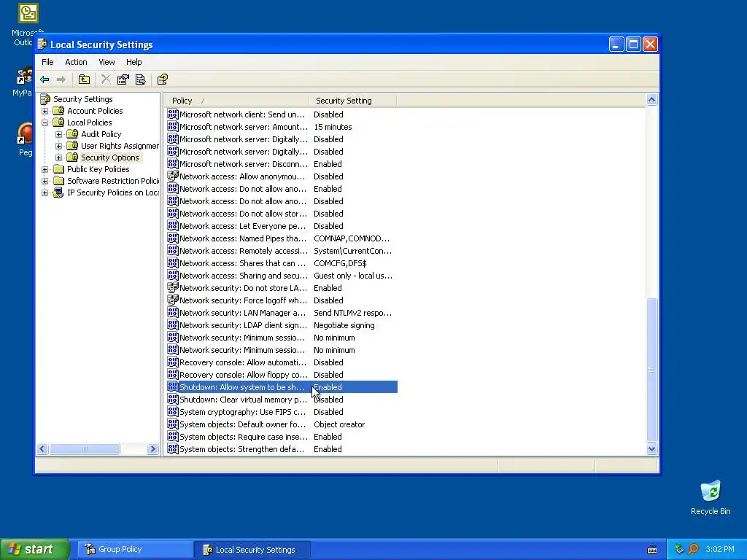The width and height of the screenshot is (747, 560).
Task: Select the '15 minutes' setting value
Action: 333,127
